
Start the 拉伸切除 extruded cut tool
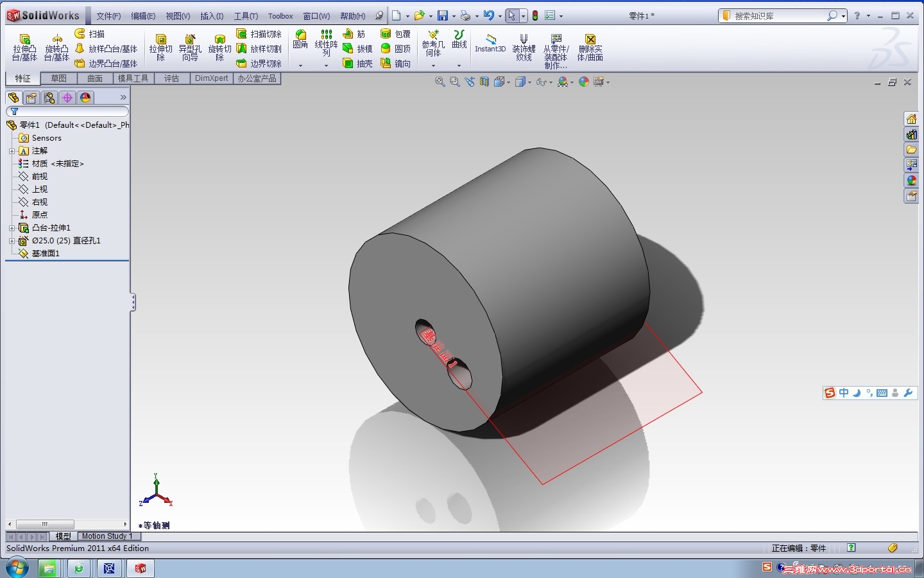pyautogui.click(x=160, y=48)
